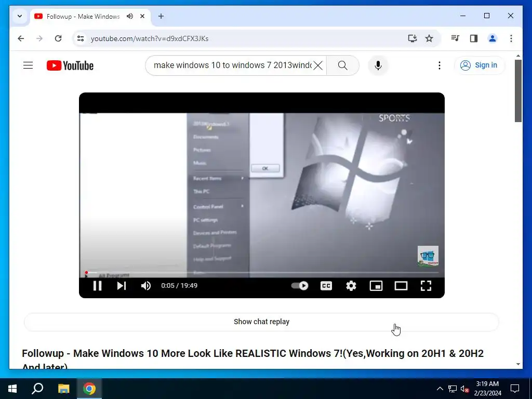This screenshot has height=399, width=532.
Task: Open network status tray icon
Action: click(453, 389)
